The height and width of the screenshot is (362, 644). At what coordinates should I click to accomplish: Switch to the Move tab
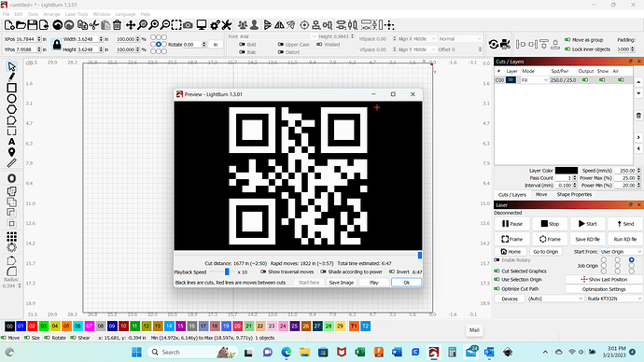click(x=541, y=195)
